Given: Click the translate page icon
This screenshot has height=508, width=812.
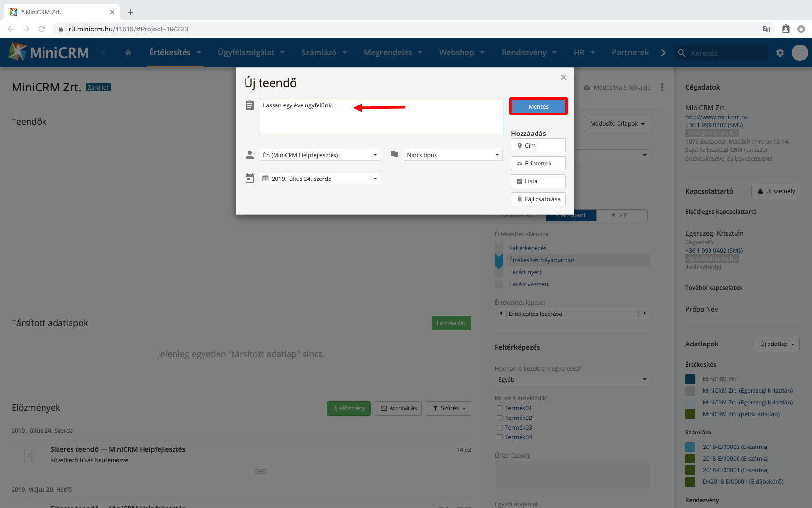Looking at the screenshot, I should pyautogui.click(x=766, y=29).
